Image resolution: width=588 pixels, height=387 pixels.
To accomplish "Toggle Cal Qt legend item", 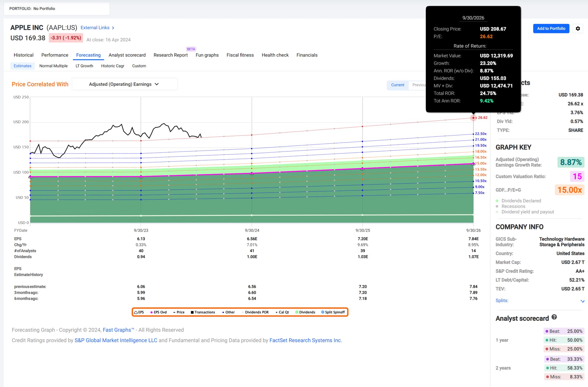I will pyautogui.click(x=282, y=312).
